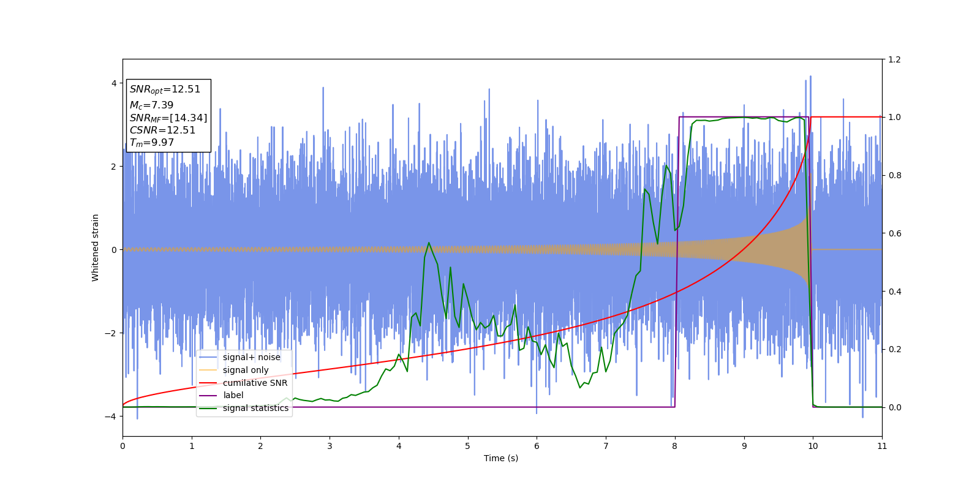The image size is (980, 490).
Task: Select the Time axis tick label 10
Action: click(x=813, y=446)
